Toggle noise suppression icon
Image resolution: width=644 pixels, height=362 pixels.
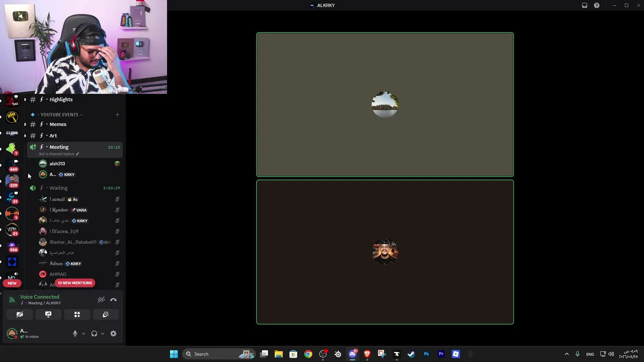click(x=101, y=300)
